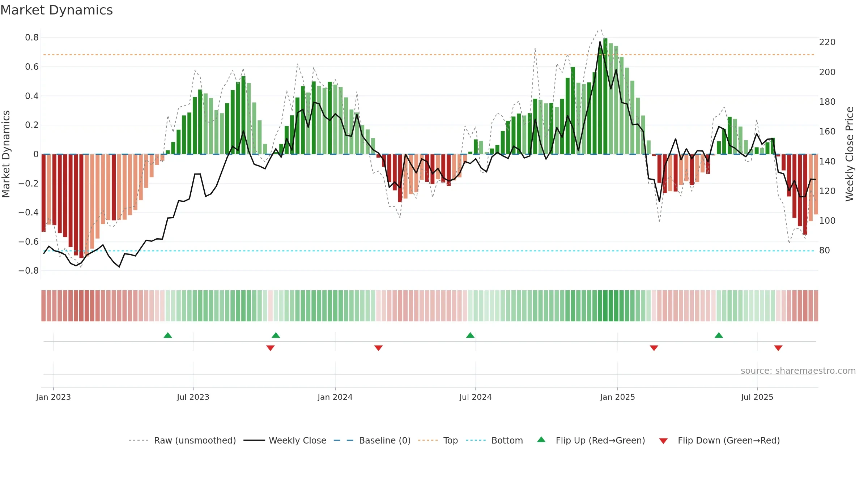Click the 120 price axis tick label
Viewport: 868px width, 488px height.
(827, 191)
